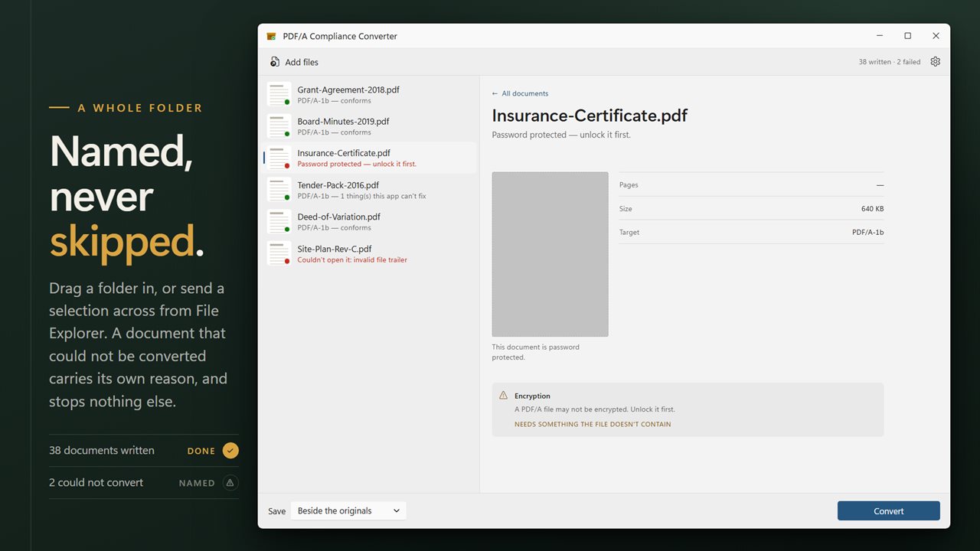Click the "Pages" property label
This screenshot has width=980, height=551.
coord(629,185)
